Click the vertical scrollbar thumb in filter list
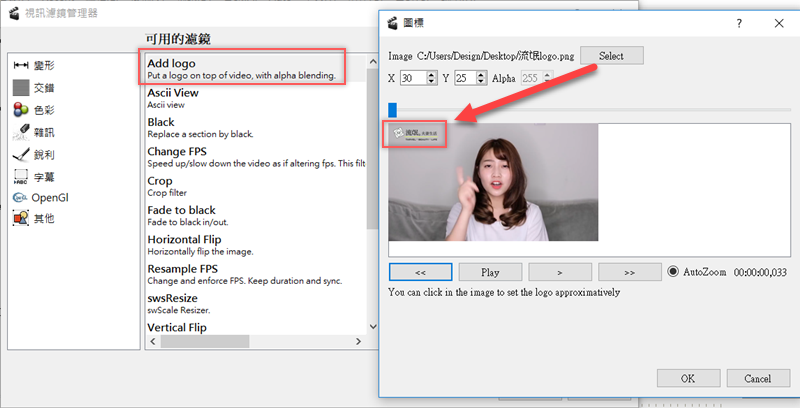Viewport: 800px width, 408px height. pos(372,149)
